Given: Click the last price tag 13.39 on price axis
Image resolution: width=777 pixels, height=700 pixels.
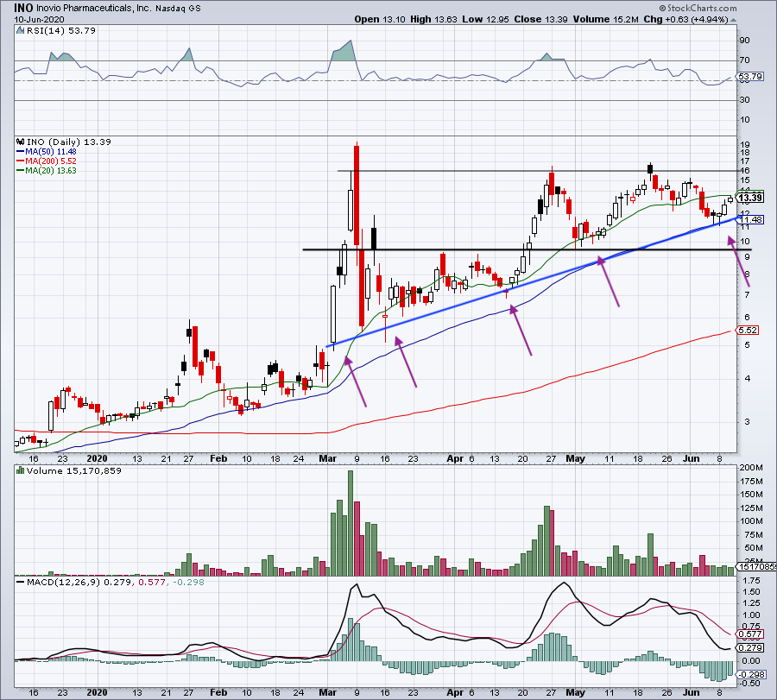Looking at the screenshot, I should point(750,199).
